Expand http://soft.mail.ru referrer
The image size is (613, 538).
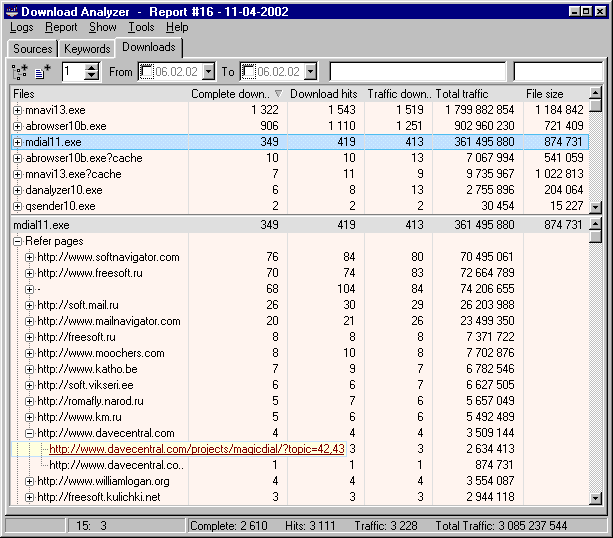pyautogui.click(x=29, y=305)
